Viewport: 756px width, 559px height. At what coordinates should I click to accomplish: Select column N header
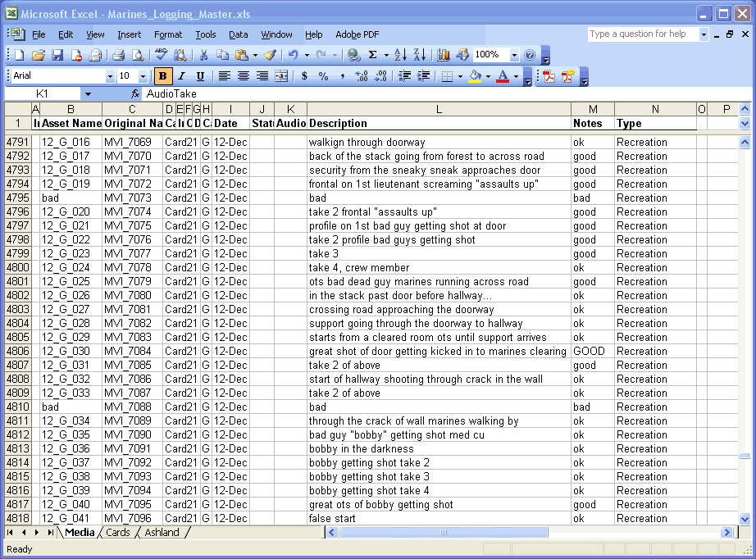(655, 109)
